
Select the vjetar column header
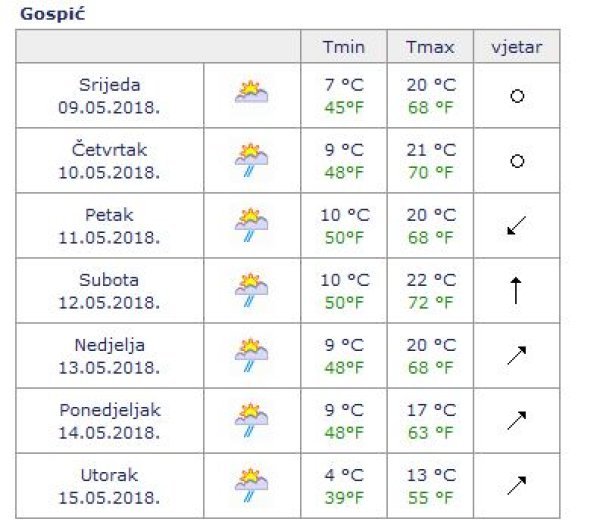pos(517,47)
